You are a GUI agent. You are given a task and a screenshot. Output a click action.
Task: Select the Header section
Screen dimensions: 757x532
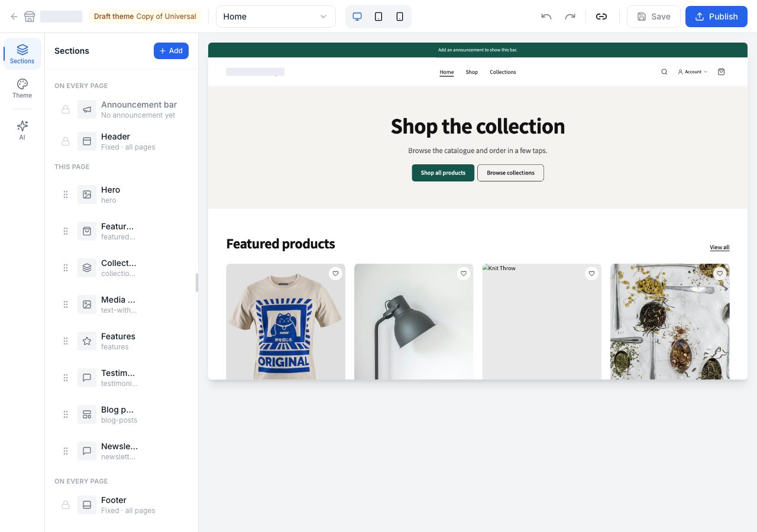(x=121, y=141)
